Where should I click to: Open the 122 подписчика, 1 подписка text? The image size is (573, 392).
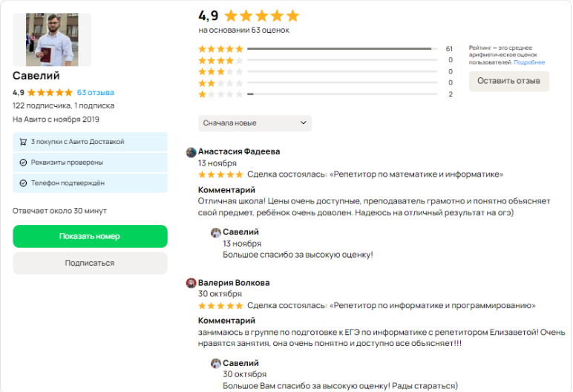[x=63, y=105]
